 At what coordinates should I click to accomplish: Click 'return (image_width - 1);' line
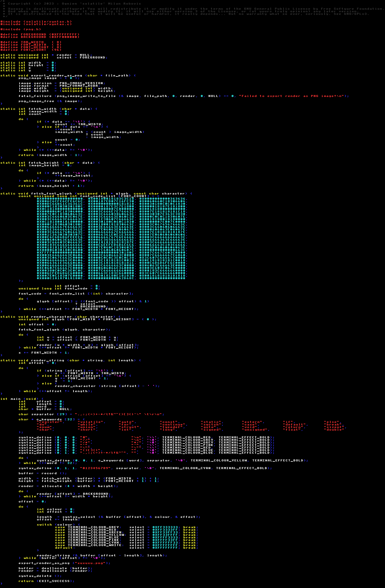50,155
